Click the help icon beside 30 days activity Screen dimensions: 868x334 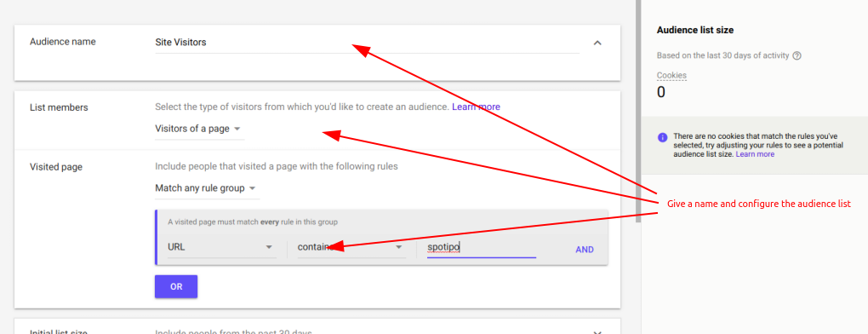[x=797, y=56]
